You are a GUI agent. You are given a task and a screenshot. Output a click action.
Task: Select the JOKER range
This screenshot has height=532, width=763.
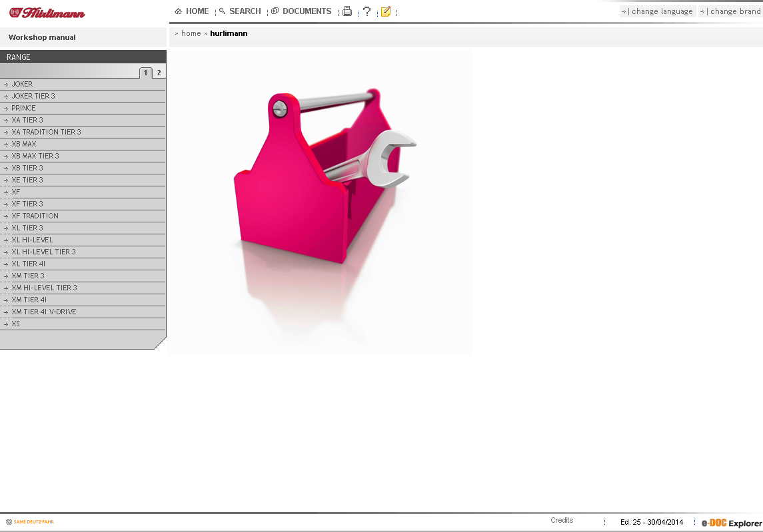pyautogui.click(x=83, y=84)
